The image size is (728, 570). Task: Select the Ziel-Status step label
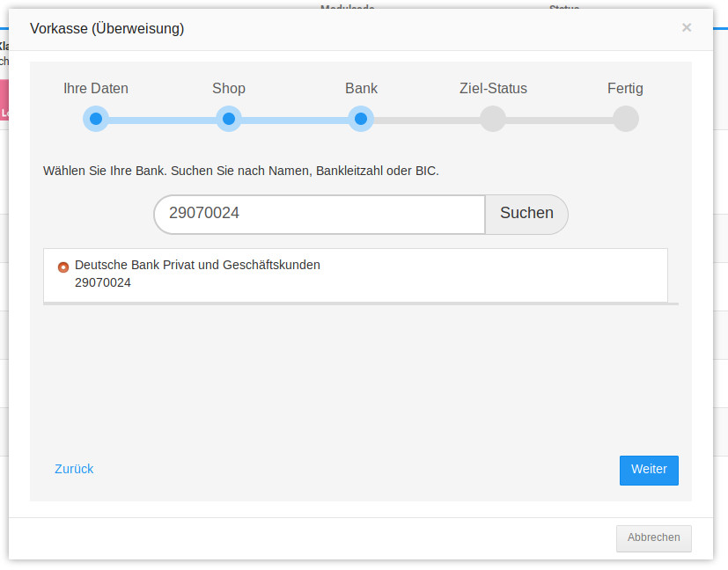point(493,89)
